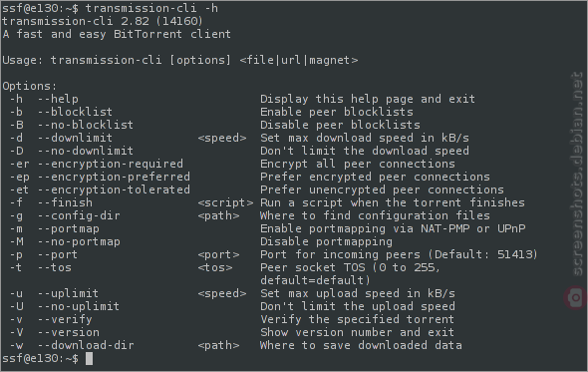Click the terminal cursor block at the prompt
Image resolution: width=588 pixels, height=372 pixels.
(x=89, y=358)
